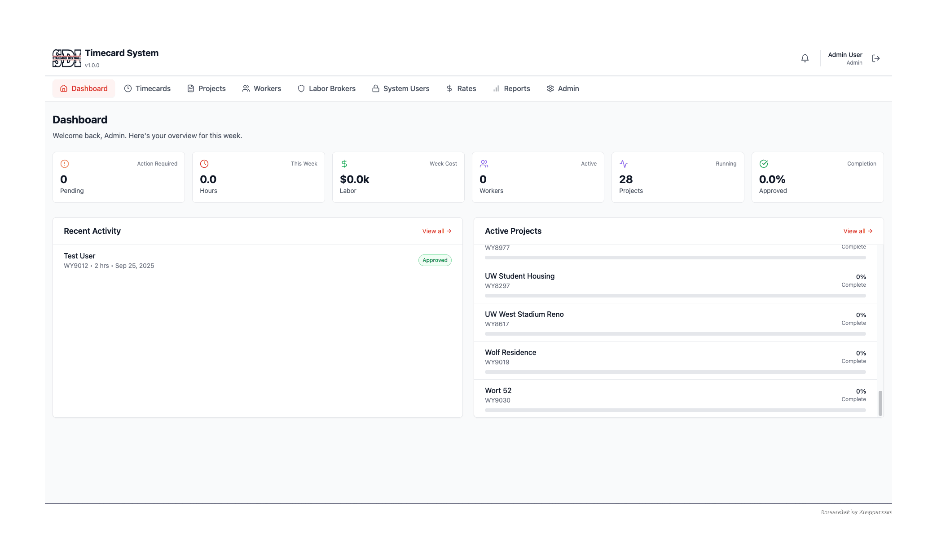Open the UW Student Housing project row

click(x=519, y=276)
